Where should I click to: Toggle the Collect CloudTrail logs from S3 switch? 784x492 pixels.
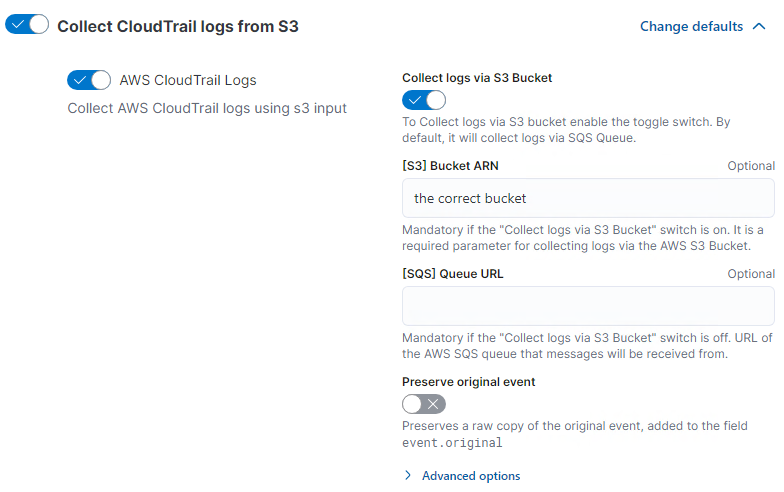27,25
